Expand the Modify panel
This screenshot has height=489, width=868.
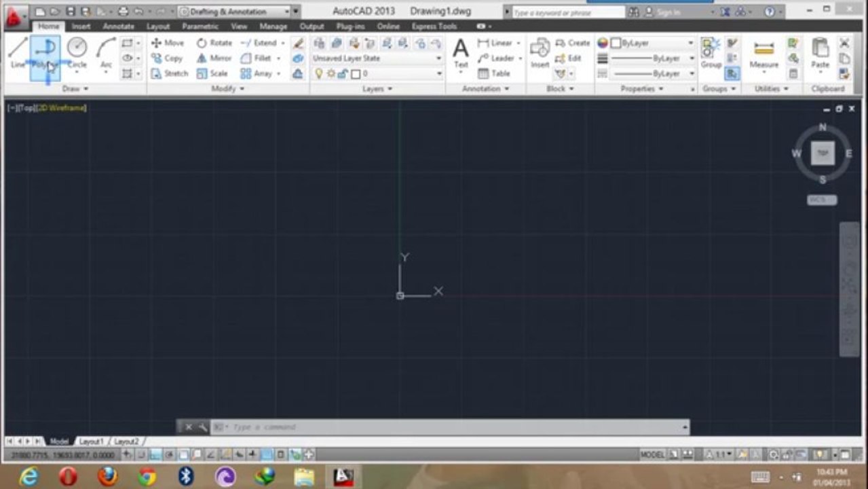pos(228,89)
